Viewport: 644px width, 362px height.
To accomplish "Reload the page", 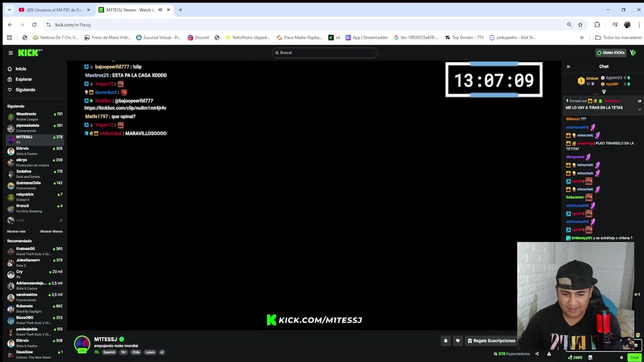I will [x=34, y=25].
